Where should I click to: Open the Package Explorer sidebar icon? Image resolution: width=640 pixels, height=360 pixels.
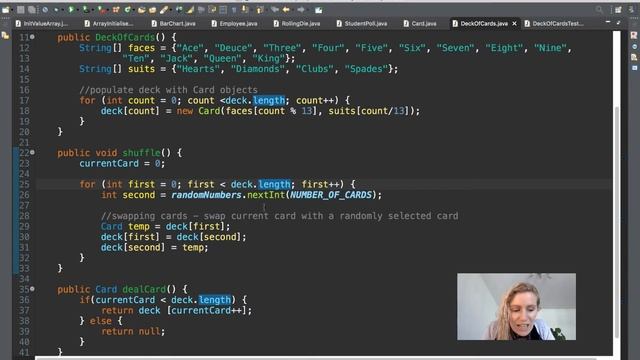pyautogui.click(x=5, y=36)
